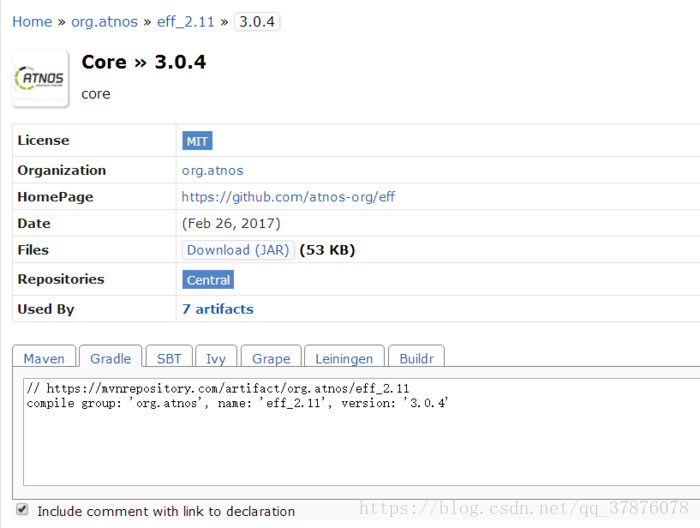Screen dimensions: 700x528
Task: Click the Used By row label
Action: 46,309
